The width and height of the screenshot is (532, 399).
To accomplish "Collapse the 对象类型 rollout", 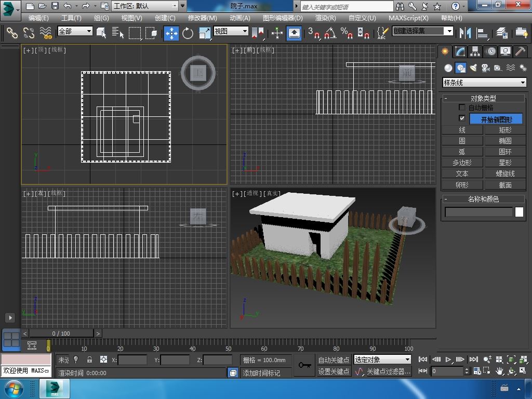I will point(483,98).
